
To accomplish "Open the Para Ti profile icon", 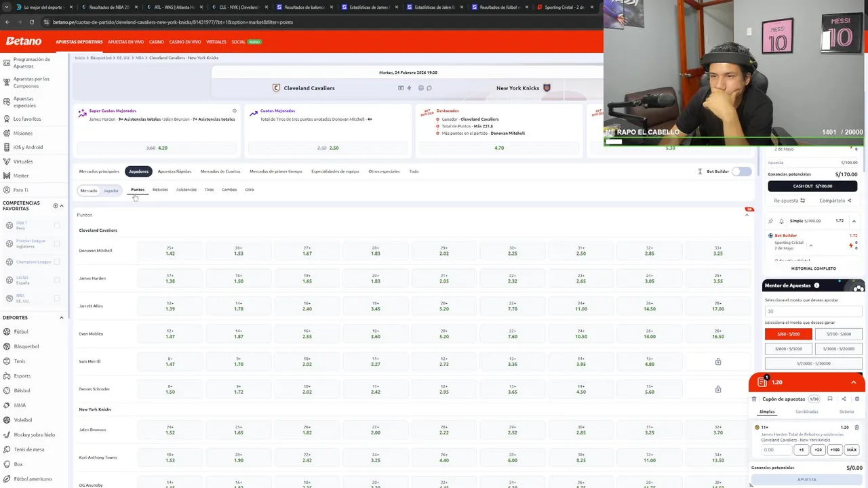I will pos(6,190).
